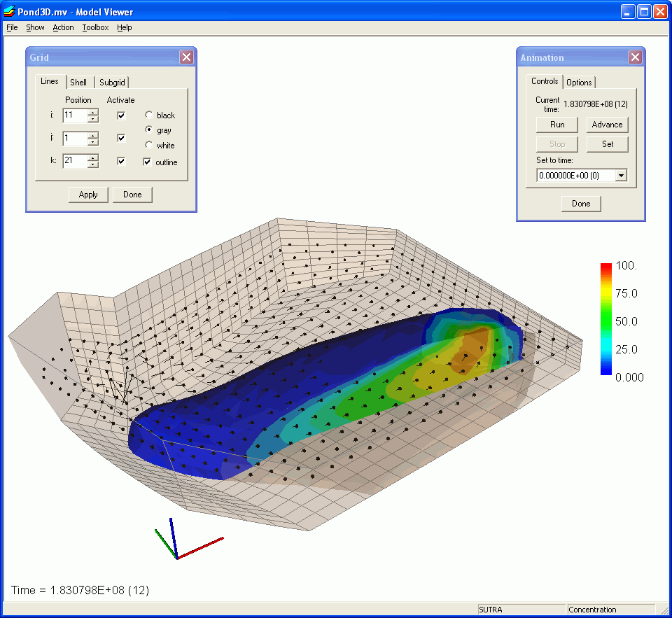
Task: Click the concentration color legend bar
Action: (606, 319)
